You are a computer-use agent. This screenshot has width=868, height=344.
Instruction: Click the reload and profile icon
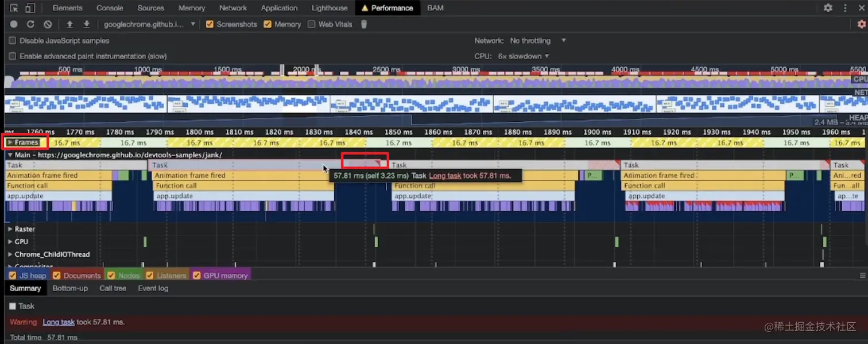tap(30, 24)
